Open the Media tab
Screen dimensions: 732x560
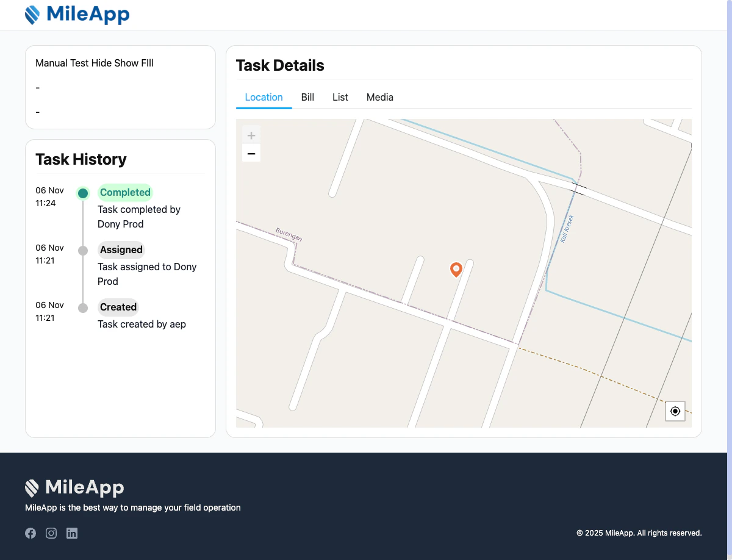[x=379, y=97]
